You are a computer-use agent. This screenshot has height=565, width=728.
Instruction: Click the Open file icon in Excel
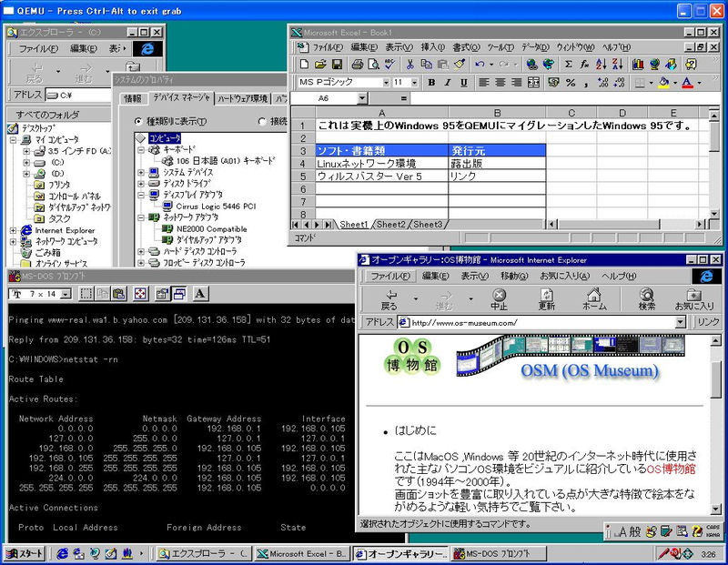tap(320, 65)
